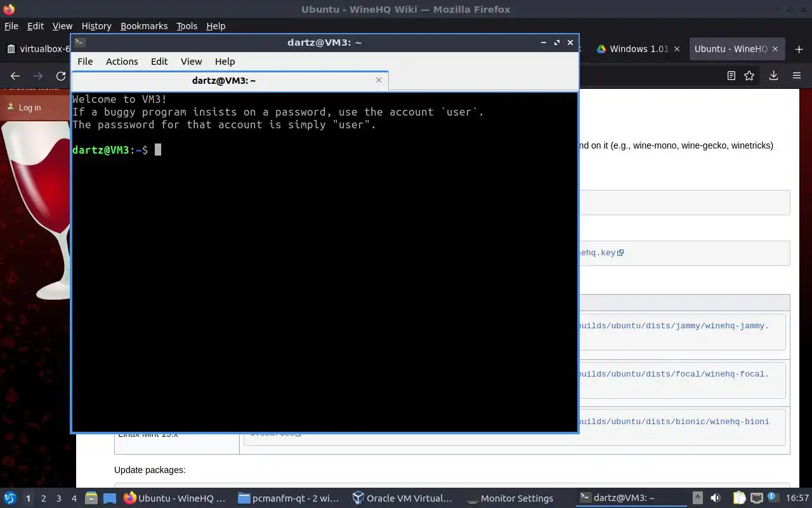The width and height of the screenshot is (812, 508).
Task: Click the WineHQ wine glass logo
Action: [x=35, y=210]
